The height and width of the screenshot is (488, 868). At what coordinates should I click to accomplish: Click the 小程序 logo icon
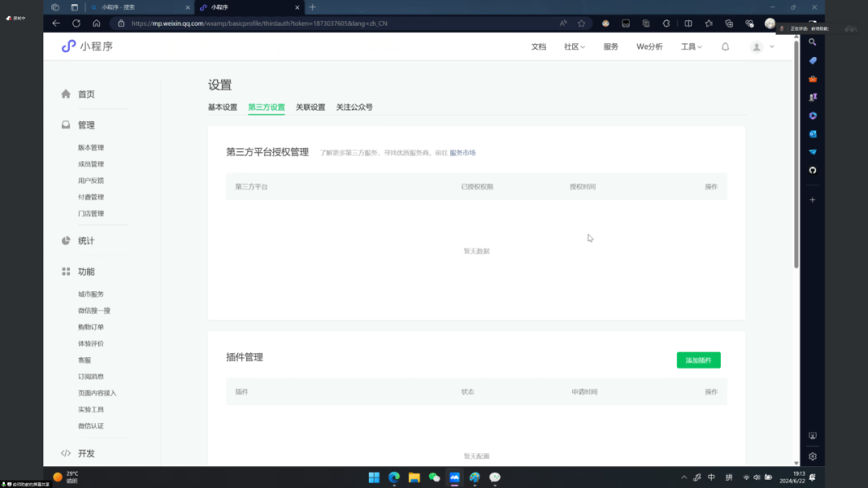[68, 47]
